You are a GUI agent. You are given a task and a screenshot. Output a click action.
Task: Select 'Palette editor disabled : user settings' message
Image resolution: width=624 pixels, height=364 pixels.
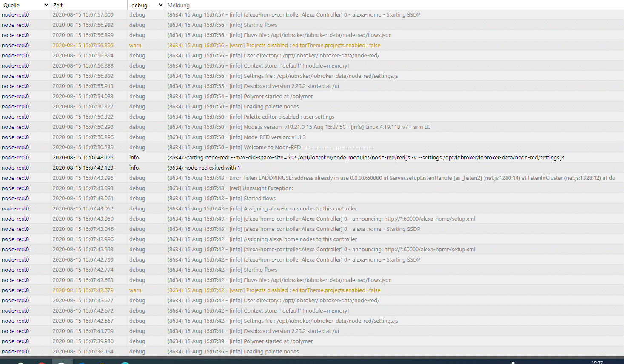[251, 117]
